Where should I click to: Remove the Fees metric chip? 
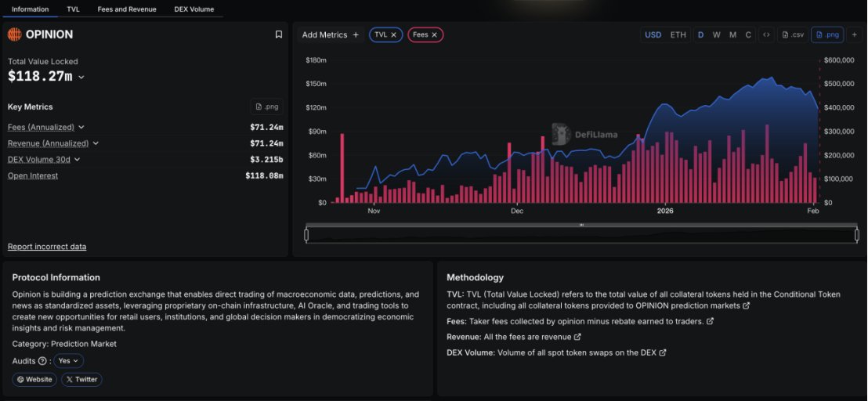[x=435, y=34]
